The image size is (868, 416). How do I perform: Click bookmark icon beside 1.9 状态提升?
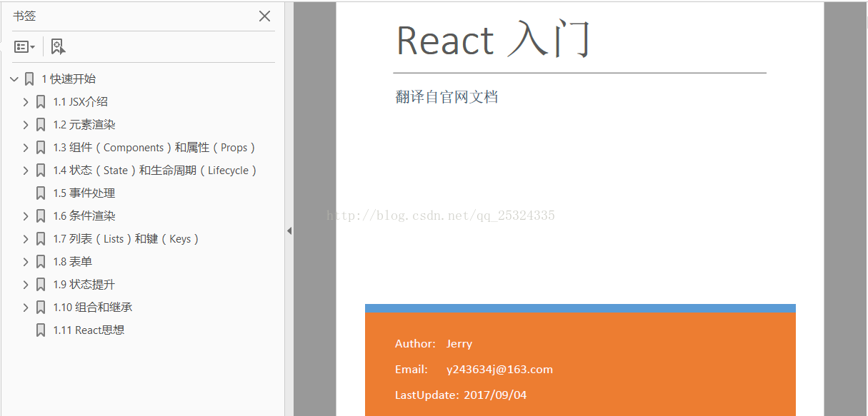coord(41,285)
